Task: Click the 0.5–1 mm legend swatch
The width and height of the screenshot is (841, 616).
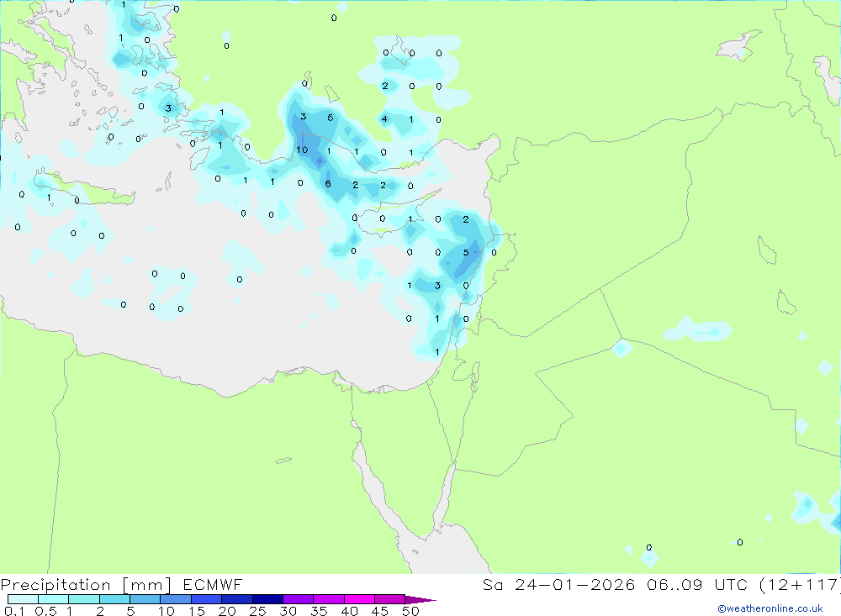Action: coord(54,599)
